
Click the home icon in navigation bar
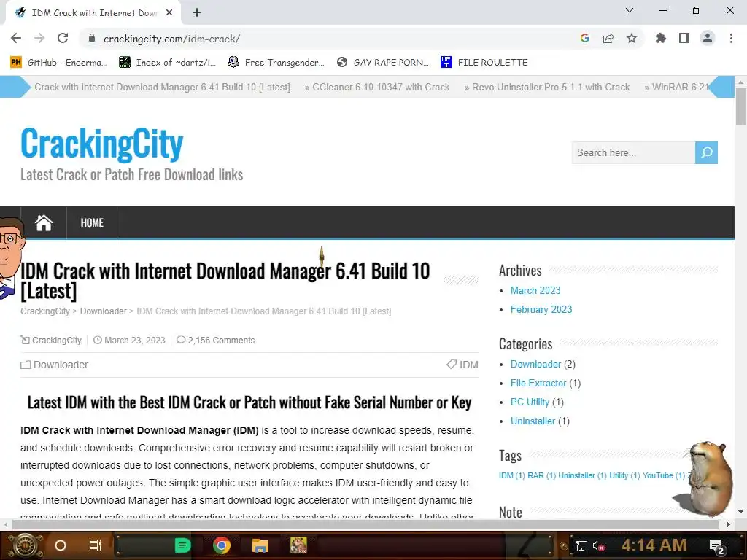(43, 222)
